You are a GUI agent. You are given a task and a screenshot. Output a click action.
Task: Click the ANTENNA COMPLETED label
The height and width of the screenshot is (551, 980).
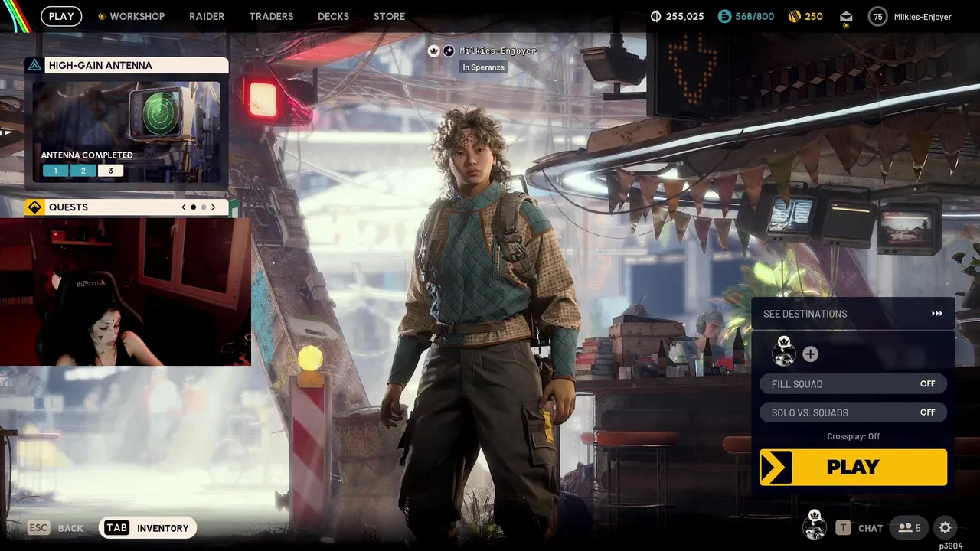click(x=87, y=155)
